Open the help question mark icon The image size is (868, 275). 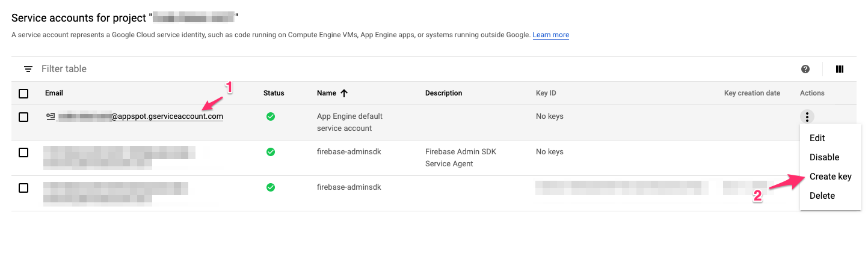(805, 69)
